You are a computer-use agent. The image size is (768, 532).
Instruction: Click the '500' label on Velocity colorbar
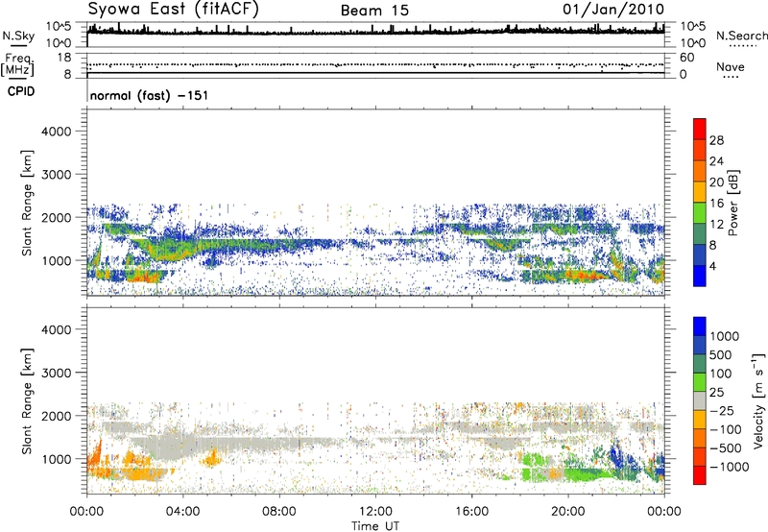pyautogui.click(x=721, y=354)
